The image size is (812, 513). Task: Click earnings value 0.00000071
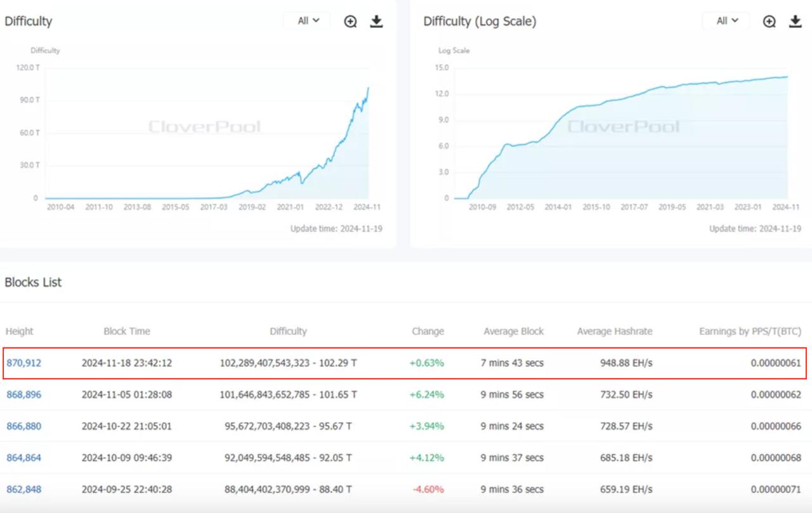(x=776, y=489)
